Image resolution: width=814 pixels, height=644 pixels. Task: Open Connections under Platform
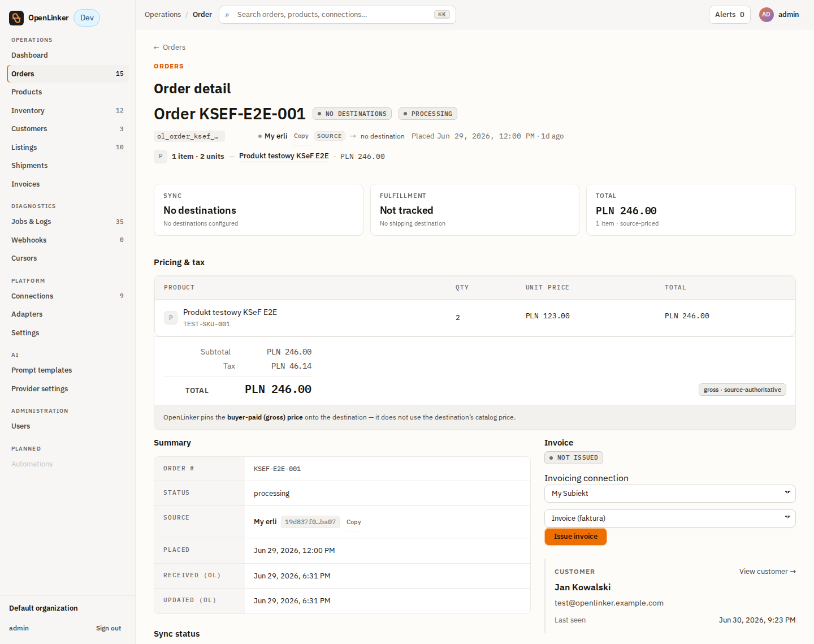pos(67,296)
